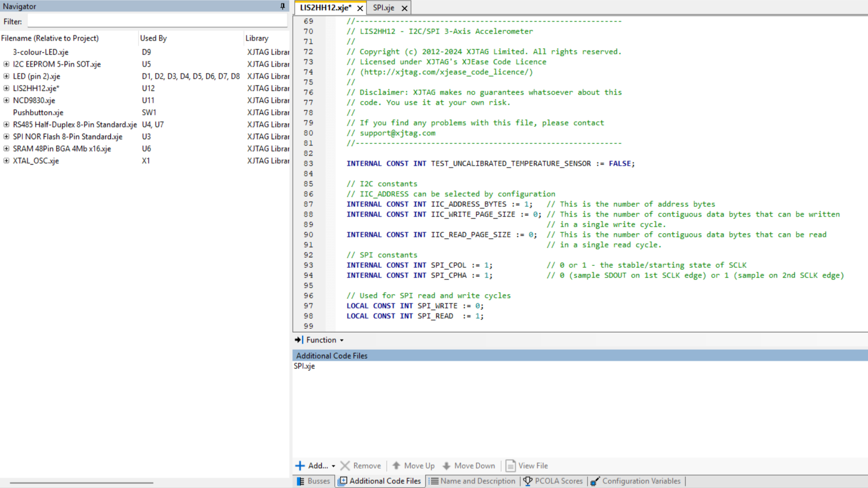Switch to the SPI.xje tab
The image size is (868, 488).
(x=383, y=8)
